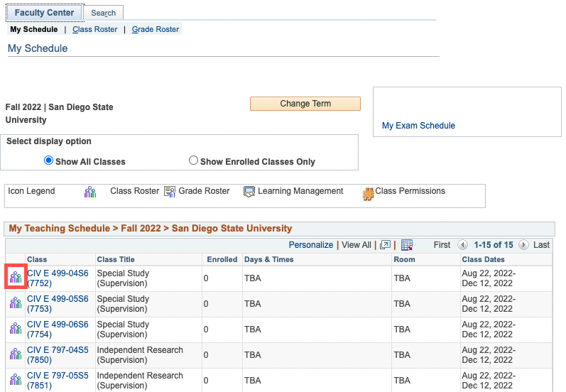Screen dimensions: 566x392
Task: Open the Class Roster sub-tab
Action: (x=95, y=29)
